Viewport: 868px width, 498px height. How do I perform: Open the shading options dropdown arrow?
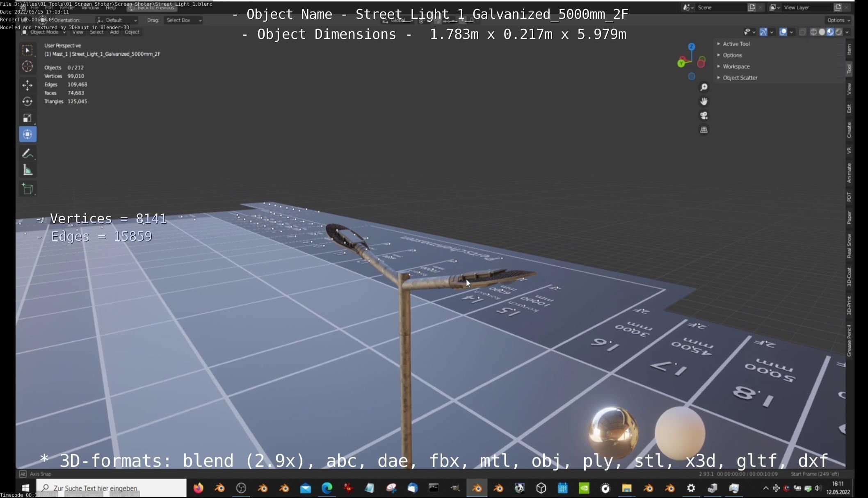point(847,32)
